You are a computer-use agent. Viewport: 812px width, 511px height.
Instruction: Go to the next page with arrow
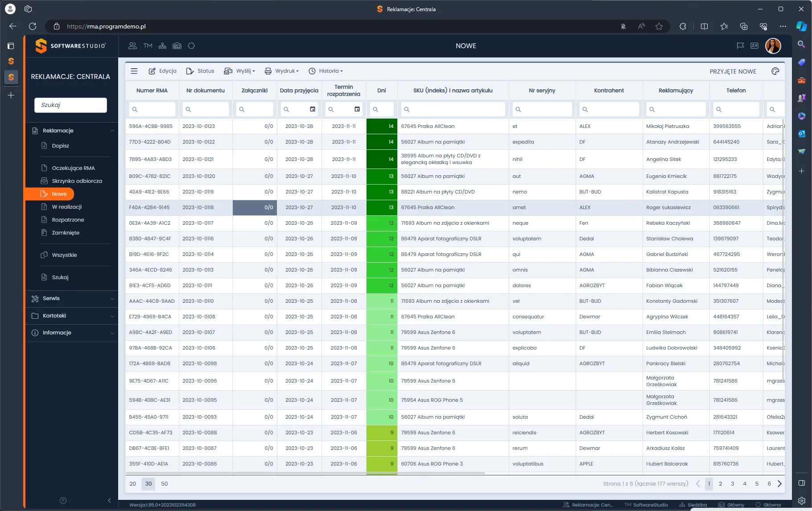(779, 484)
